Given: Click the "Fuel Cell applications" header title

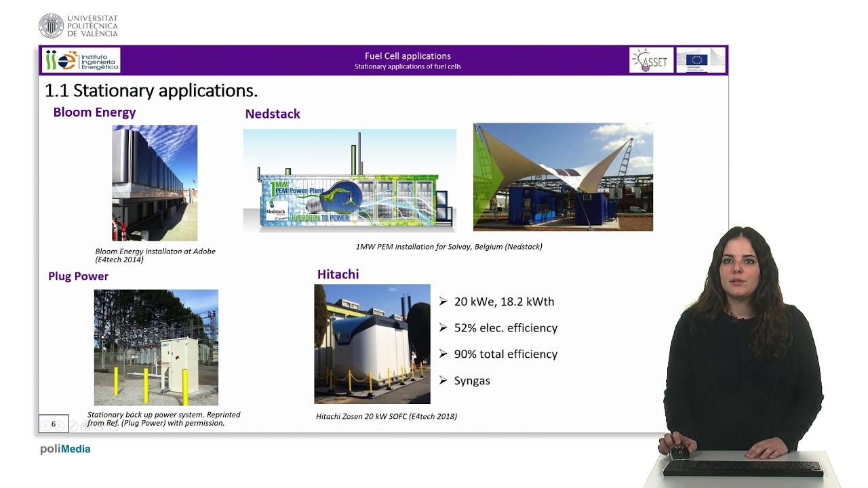Looking at the screenshot, I should pyautogui.click(x=408, y=56).
